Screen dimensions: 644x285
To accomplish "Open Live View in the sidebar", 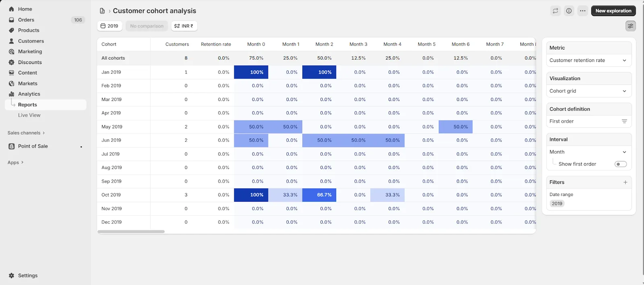I will (x=29, y=115).
